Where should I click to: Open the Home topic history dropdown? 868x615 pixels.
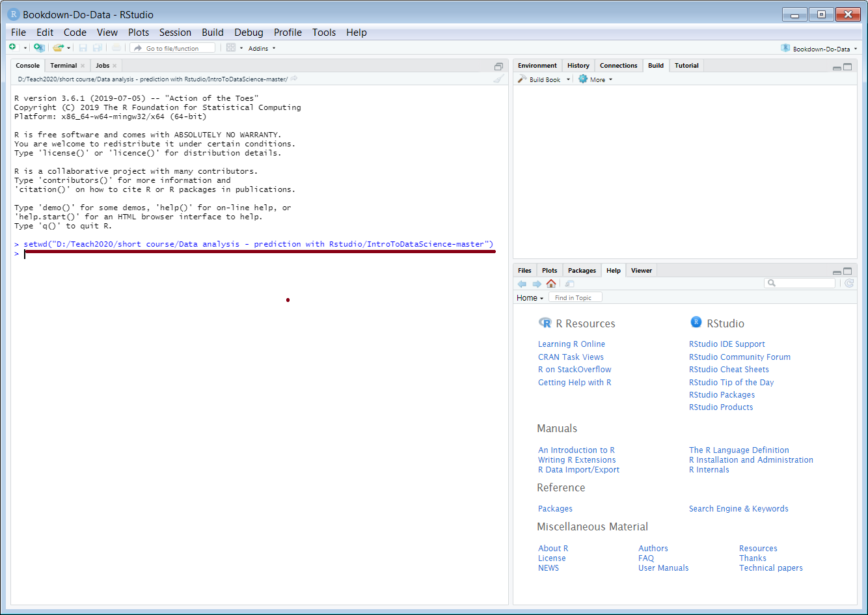[530, 298]
